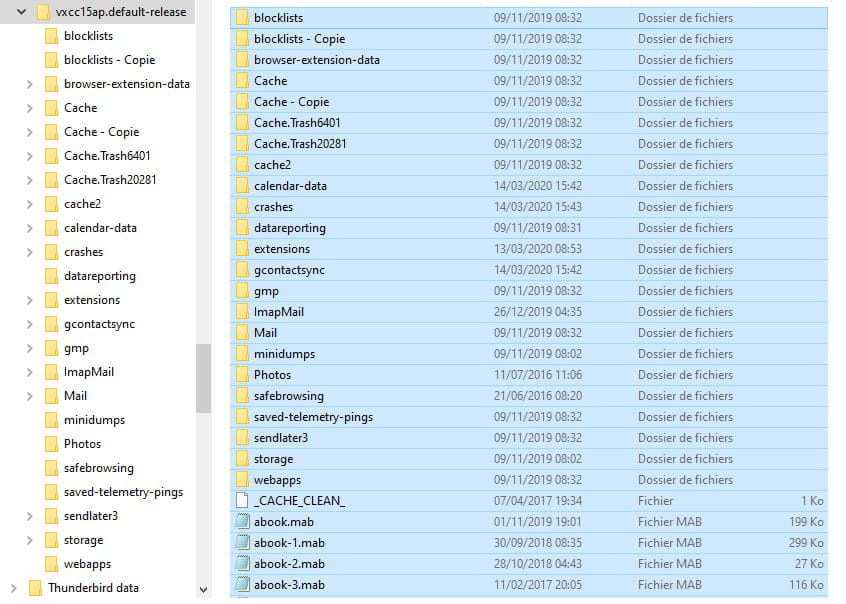Click the extensions folder icon in tree
Image resolution: width=846 pixels, height=604 pixels.
tap(51, 300)
